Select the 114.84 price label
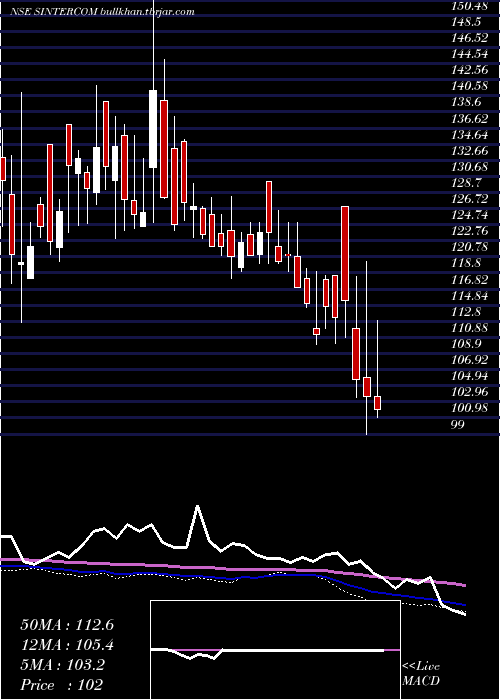Image resolution: width=500 pixels, height=700 pixels. [470, 296]
